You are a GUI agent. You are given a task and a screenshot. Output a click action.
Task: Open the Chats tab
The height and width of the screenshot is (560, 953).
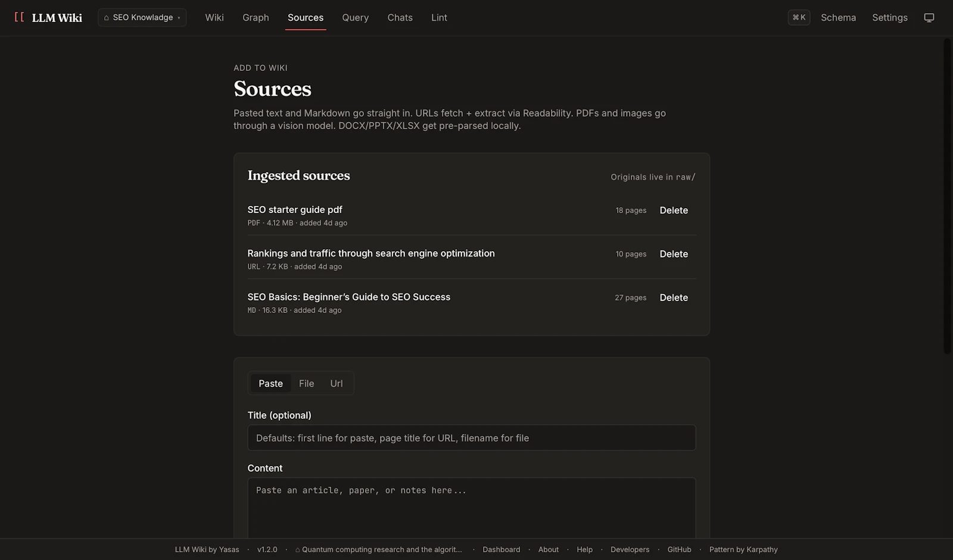click(x=400, y=17)
